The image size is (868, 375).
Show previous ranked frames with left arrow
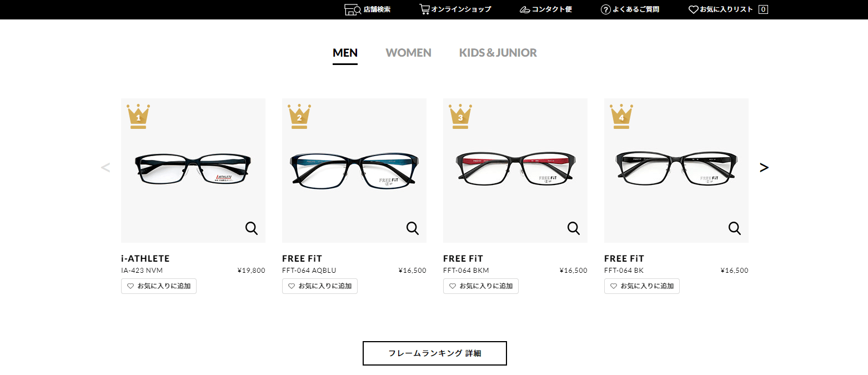106,167
